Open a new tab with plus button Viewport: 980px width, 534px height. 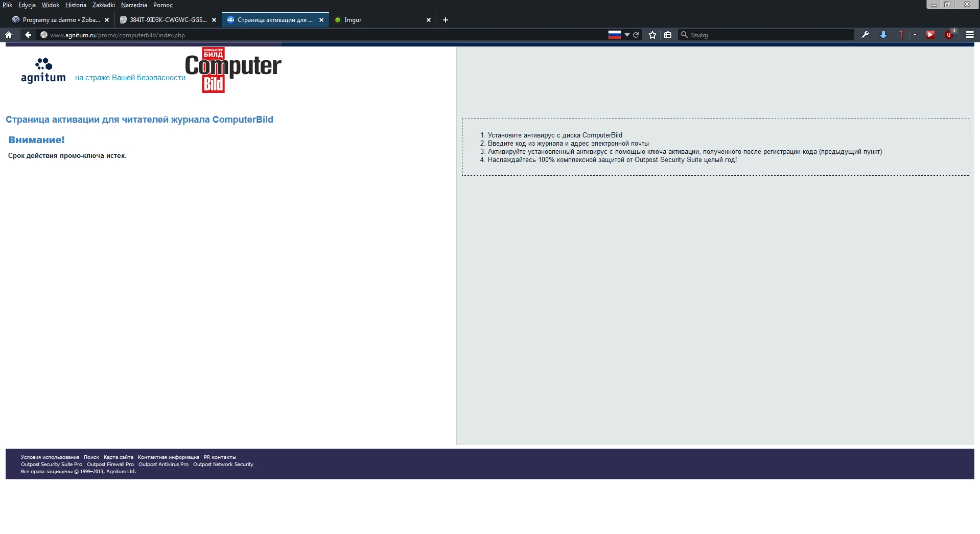pos(446,20)
